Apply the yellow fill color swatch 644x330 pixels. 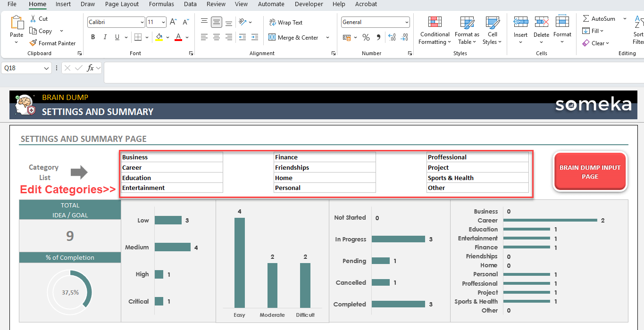(x=159, y=37)
